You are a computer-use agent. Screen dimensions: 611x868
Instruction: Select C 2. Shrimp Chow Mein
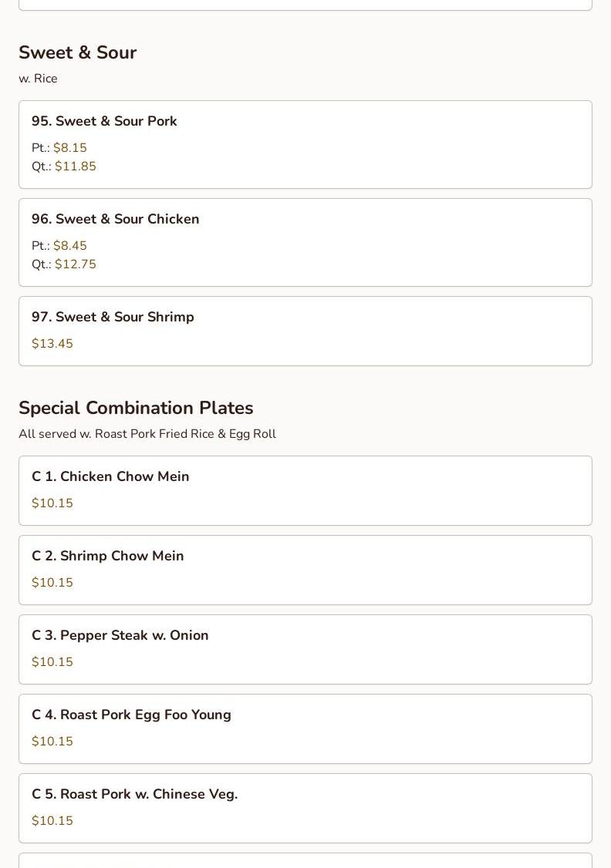[x=305, y=570]
